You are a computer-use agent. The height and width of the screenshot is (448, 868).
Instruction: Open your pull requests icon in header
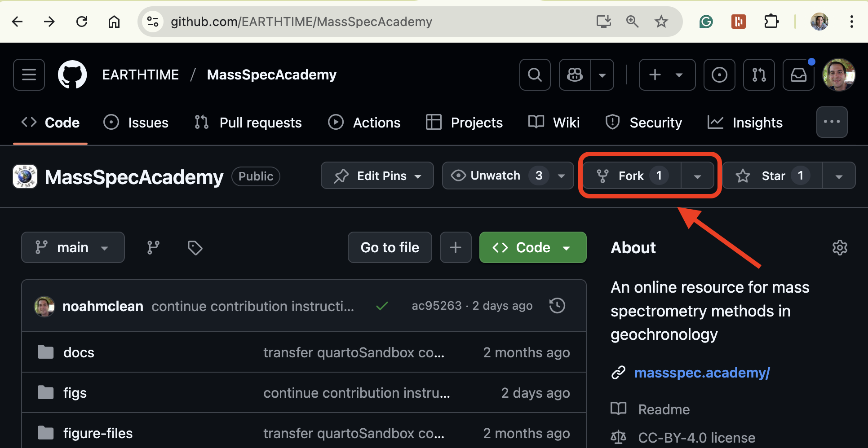pos(759,75)
